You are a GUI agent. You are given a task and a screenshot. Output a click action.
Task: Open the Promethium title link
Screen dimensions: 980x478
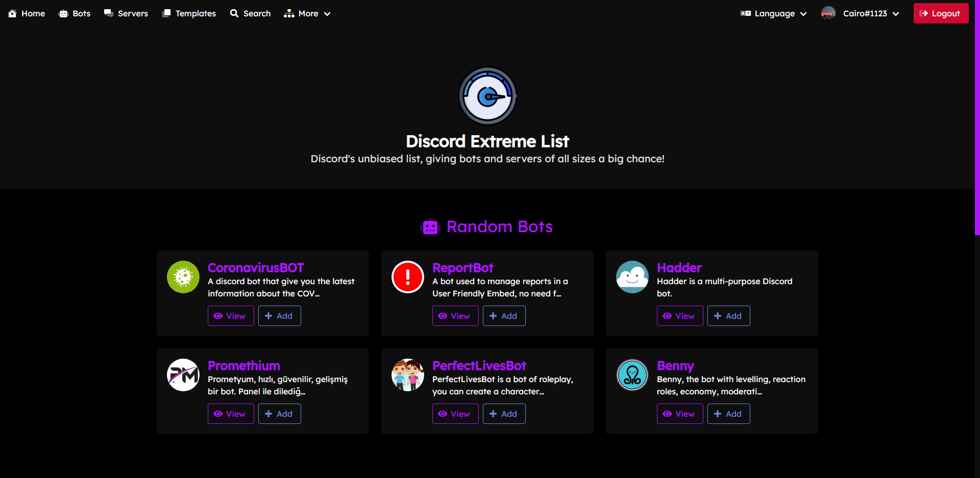[243, 366]
